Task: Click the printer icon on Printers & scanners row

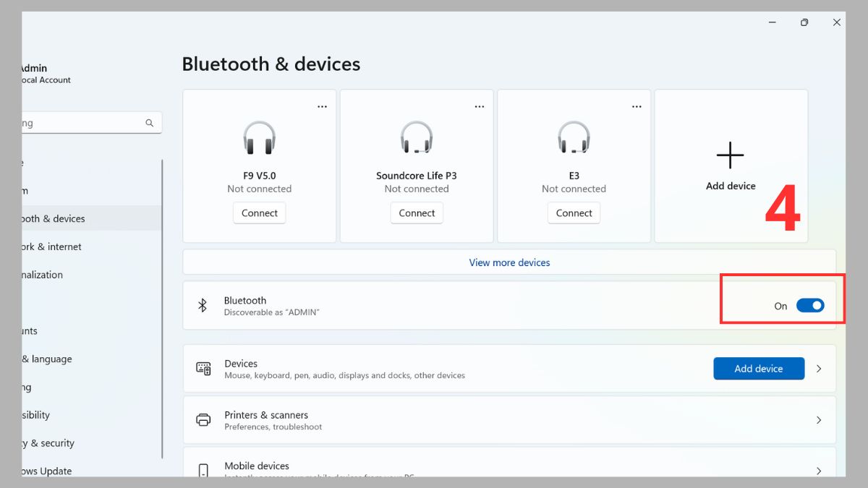Action: tap(203, 419)
